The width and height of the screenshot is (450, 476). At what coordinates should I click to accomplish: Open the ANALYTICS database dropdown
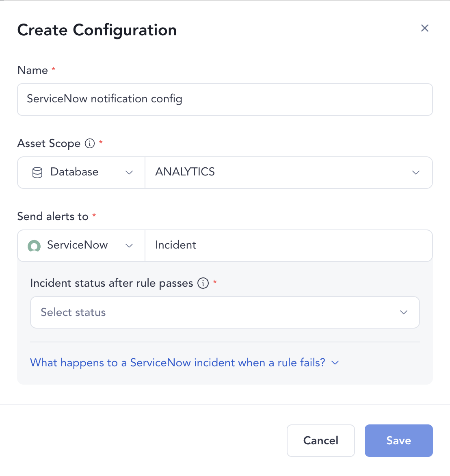(288, 172)
